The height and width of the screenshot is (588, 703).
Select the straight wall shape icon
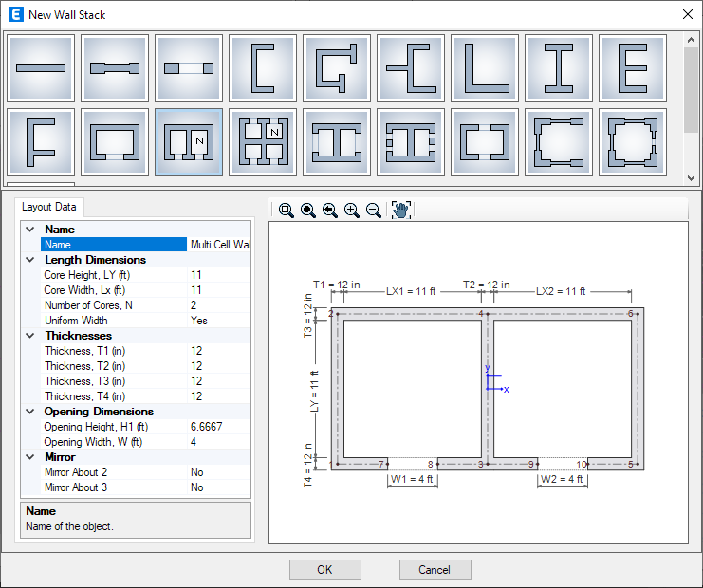[41, 68]
